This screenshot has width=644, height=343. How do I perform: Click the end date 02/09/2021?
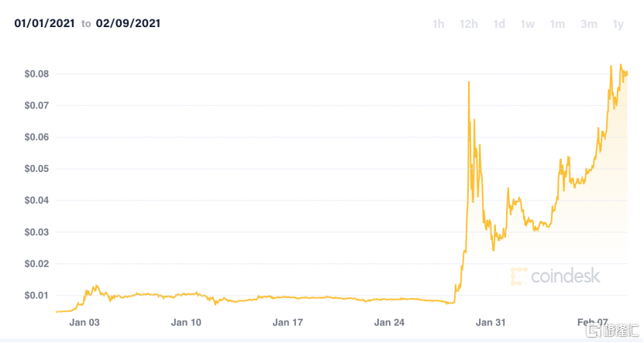pos(128,23)
